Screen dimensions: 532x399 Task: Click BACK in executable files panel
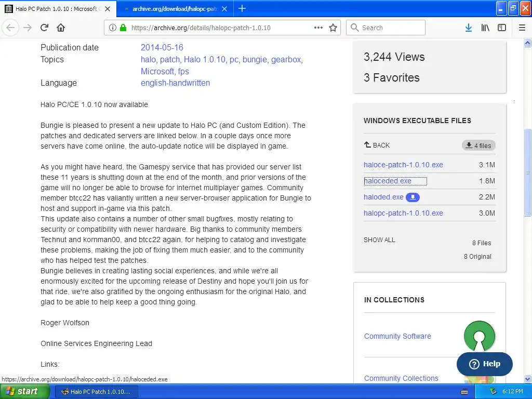tap(377, 145)
